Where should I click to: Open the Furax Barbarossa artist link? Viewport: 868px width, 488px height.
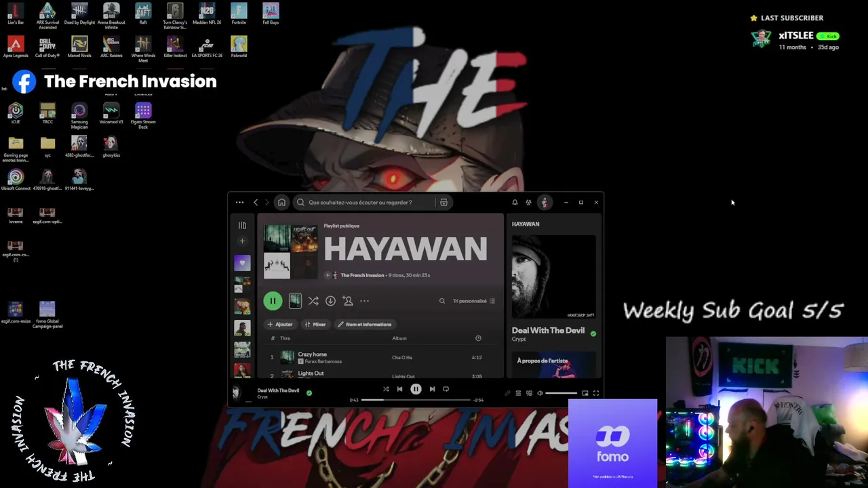coord(323,362)
